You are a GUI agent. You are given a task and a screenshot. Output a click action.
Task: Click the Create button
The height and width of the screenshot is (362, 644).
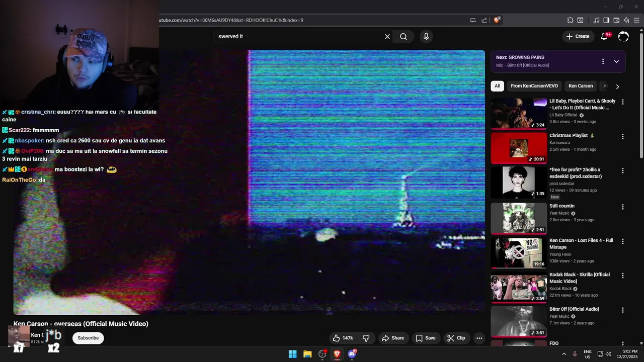click(578, 36)
